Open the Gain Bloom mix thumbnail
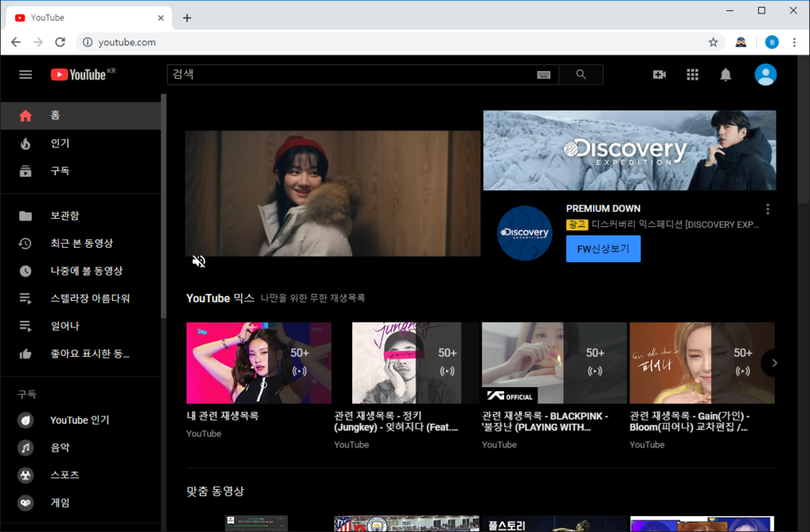Screen dimensions: 810x532 click(x=702, y=363)
